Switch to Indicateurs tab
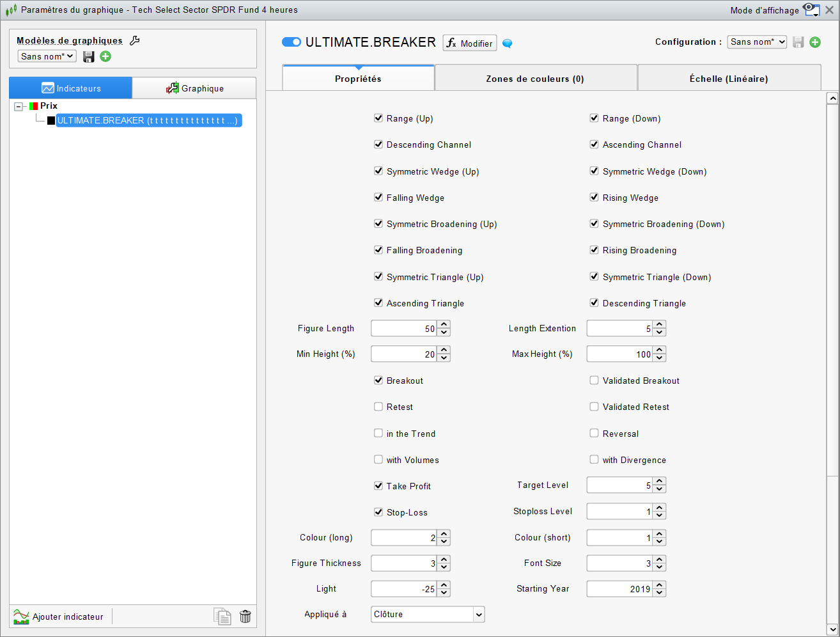 tap(70, 88)
